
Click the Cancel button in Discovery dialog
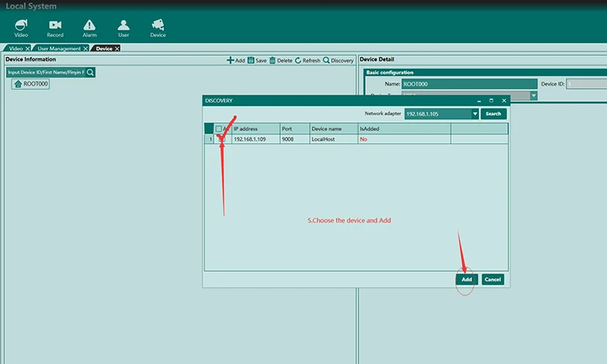tap(492, 279)
